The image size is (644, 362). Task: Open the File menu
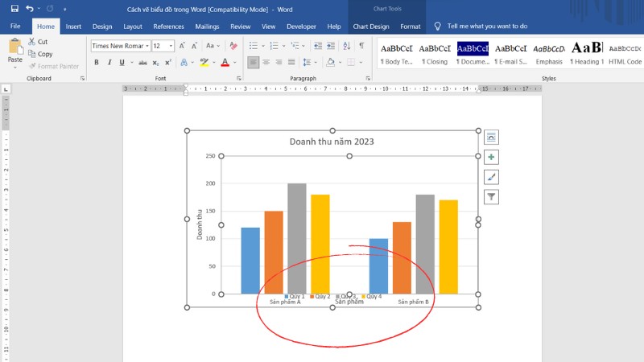click(x=15, y=27)
